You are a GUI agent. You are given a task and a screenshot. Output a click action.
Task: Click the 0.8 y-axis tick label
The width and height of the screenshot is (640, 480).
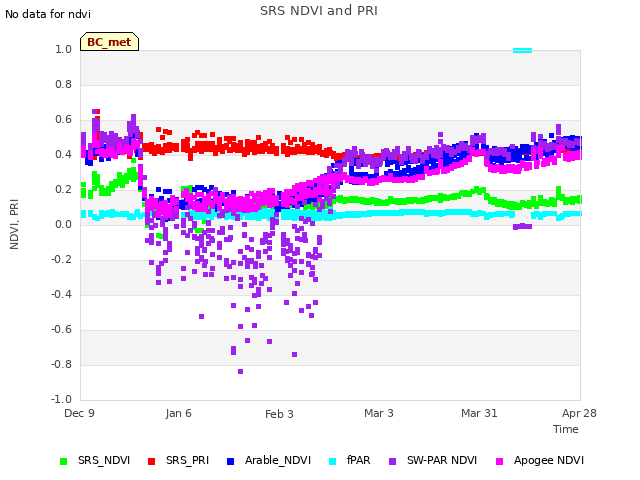(63, 84)
